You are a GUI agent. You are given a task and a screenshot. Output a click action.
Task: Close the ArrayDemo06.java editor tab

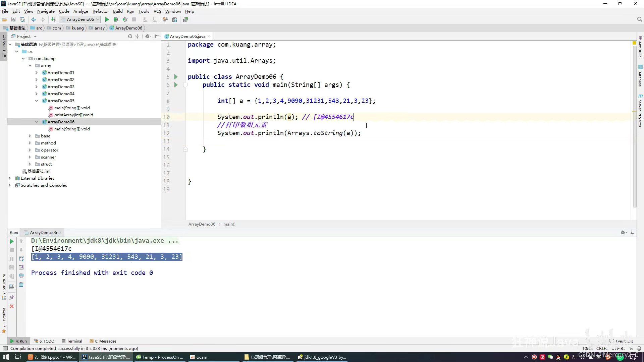click(x=209, y=36)
